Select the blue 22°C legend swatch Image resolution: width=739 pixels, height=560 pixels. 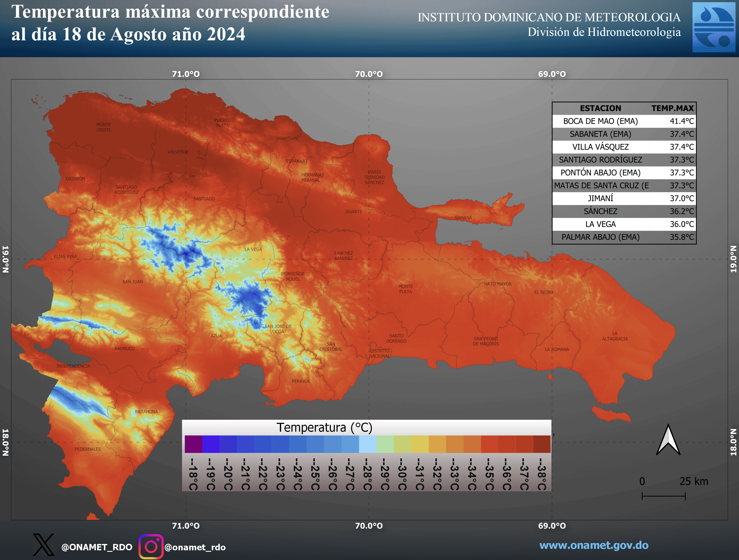point(263,444)
